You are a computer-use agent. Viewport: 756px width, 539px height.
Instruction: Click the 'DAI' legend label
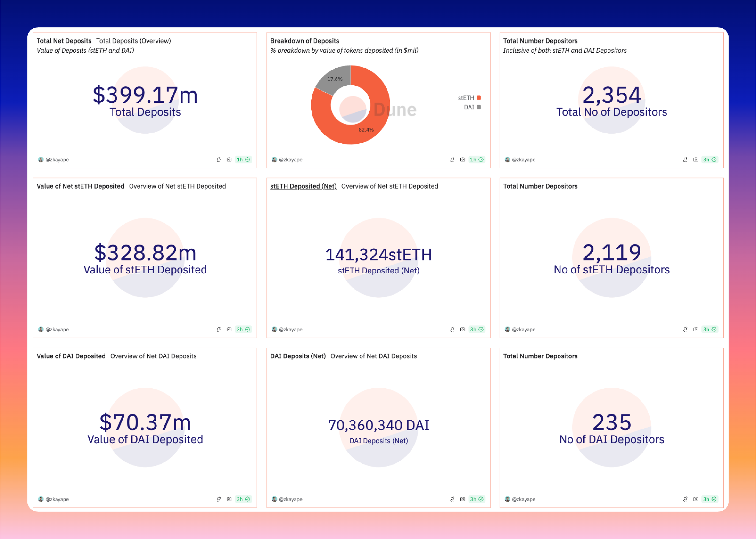(469, 107)
